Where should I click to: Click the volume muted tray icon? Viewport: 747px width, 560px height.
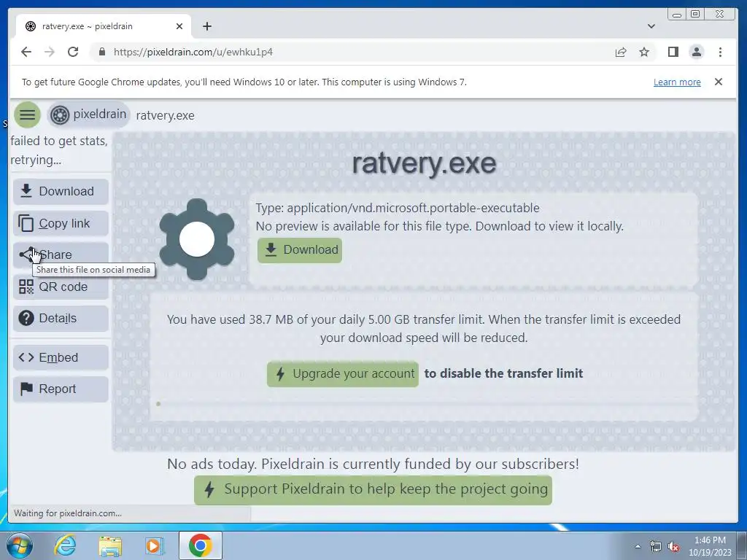coord(673,547)
